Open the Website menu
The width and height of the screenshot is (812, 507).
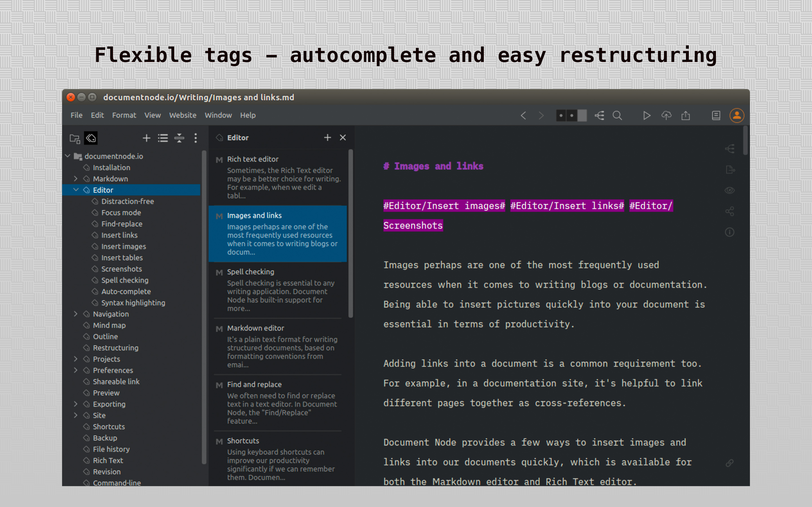click(x=182, y=115)
